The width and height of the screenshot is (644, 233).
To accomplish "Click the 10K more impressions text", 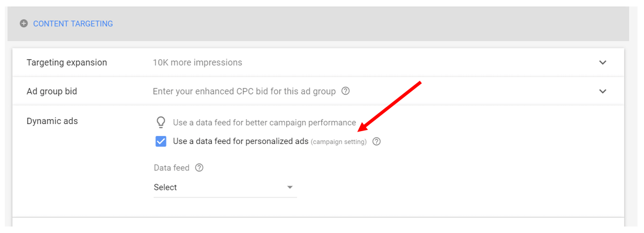I will point(198,63).
